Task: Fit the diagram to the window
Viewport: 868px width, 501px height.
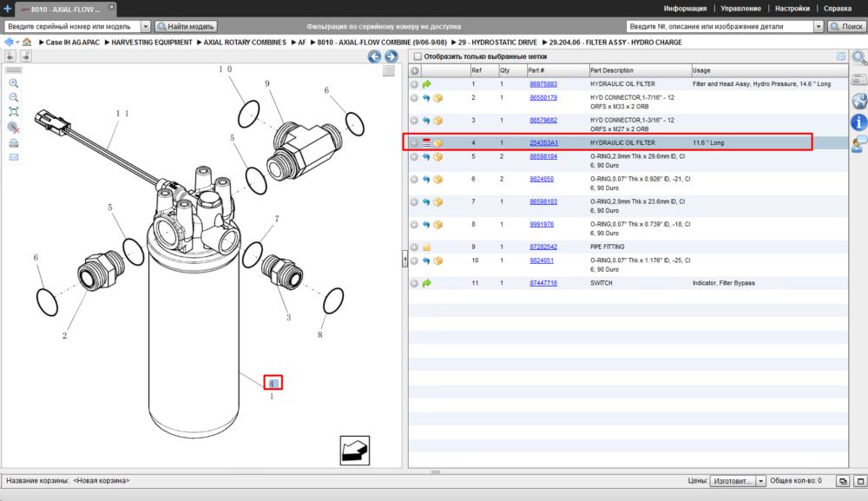Action: 13,112
